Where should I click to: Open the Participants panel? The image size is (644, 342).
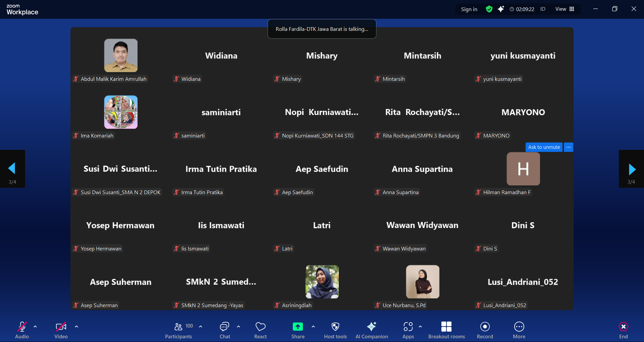click(179, 330)
